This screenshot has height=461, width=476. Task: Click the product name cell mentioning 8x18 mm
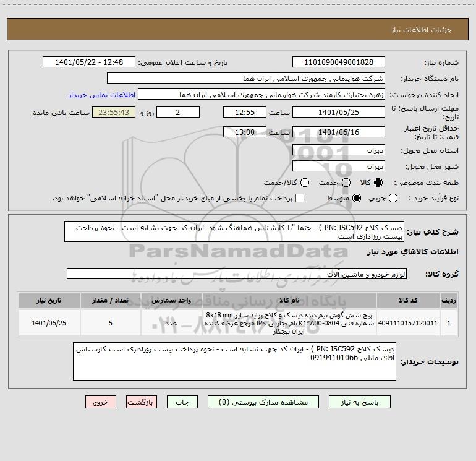click(289, 323)
